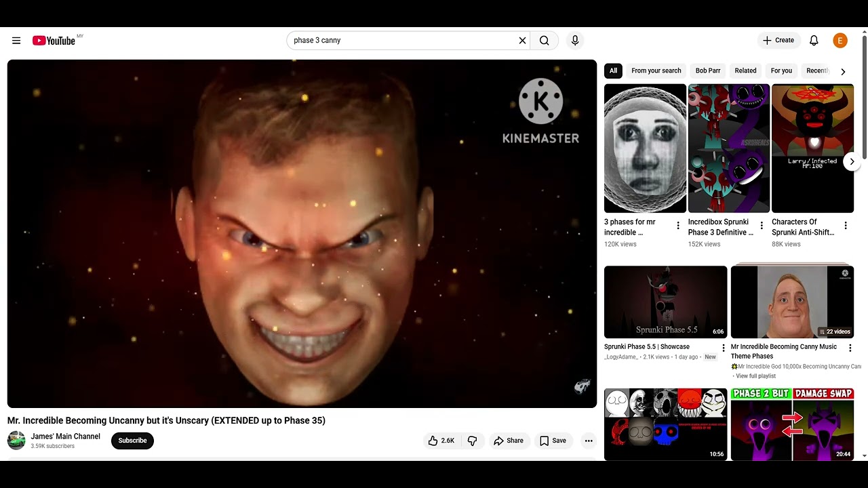
Task: Select the For you chip
Action: [781, 70]
